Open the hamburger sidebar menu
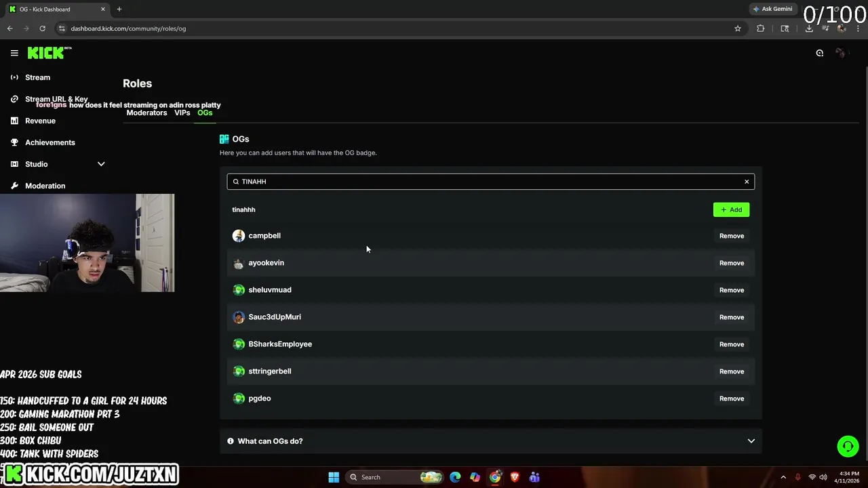The width and height of the screenshot is (868, 488). (14, 53)
